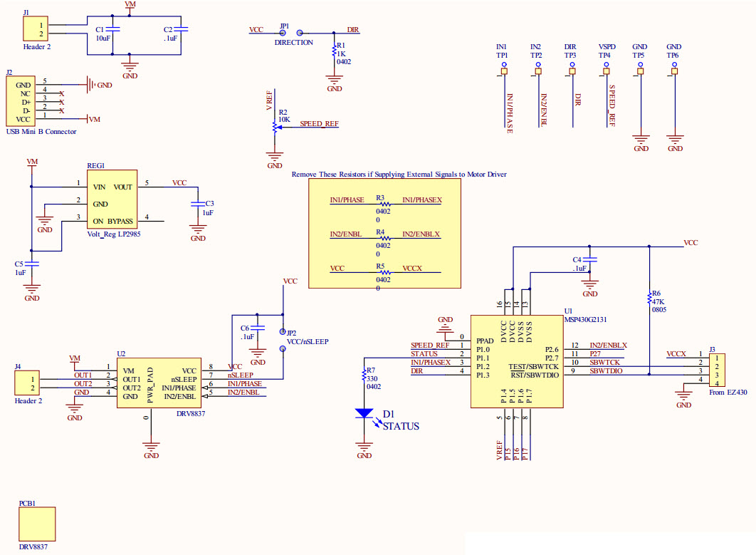756x555 pixels.
Task: Click the TP1 IN1 test point square
Action: point(503,71)
